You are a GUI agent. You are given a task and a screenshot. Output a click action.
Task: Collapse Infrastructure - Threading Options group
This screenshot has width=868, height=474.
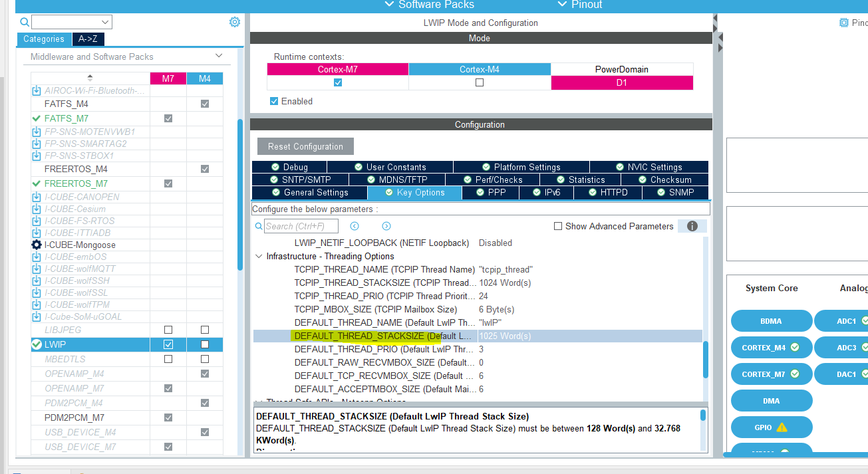(259, 256)
